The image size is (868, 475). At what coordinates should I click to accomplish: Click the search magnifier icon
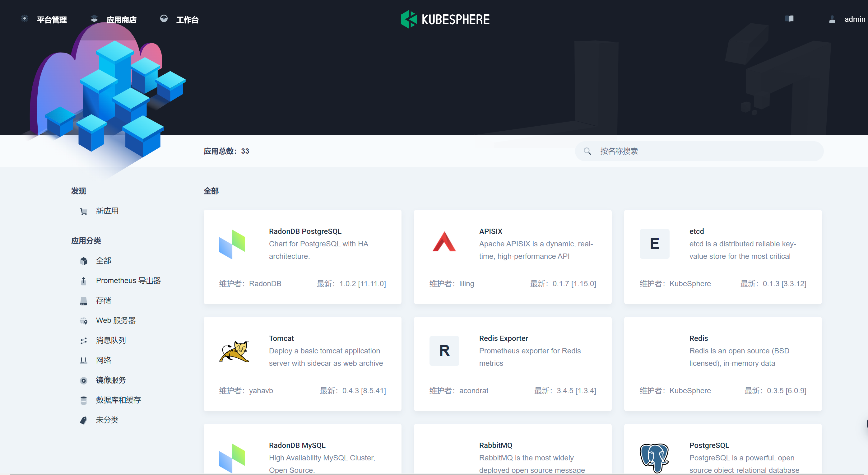click(587, 151)
